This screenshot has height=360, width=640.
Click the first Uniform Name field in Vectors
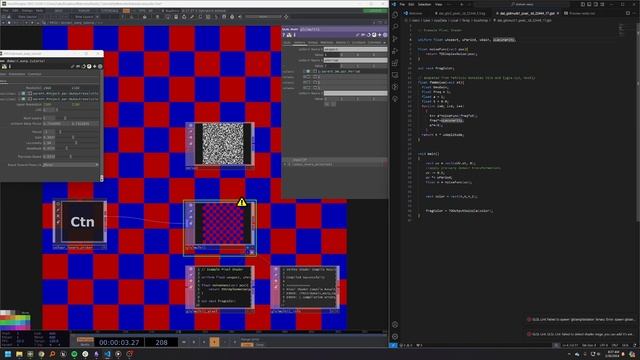point(356,49)
